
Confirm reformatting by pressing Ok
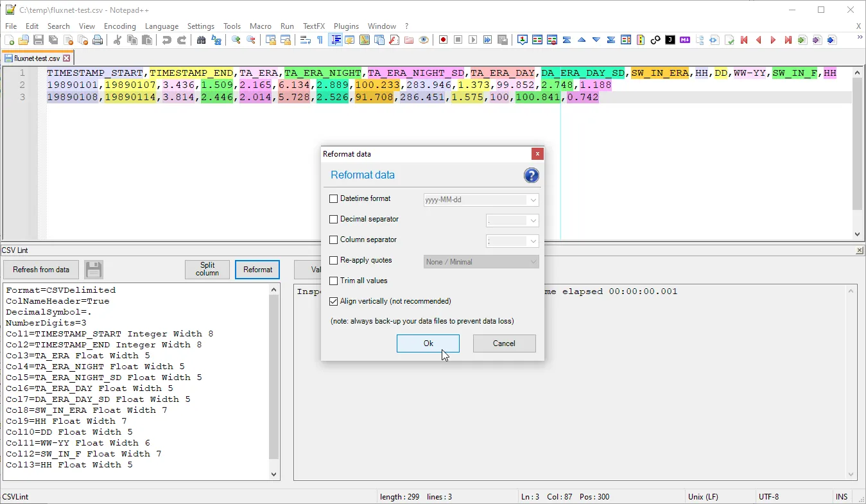click(428, 343)
